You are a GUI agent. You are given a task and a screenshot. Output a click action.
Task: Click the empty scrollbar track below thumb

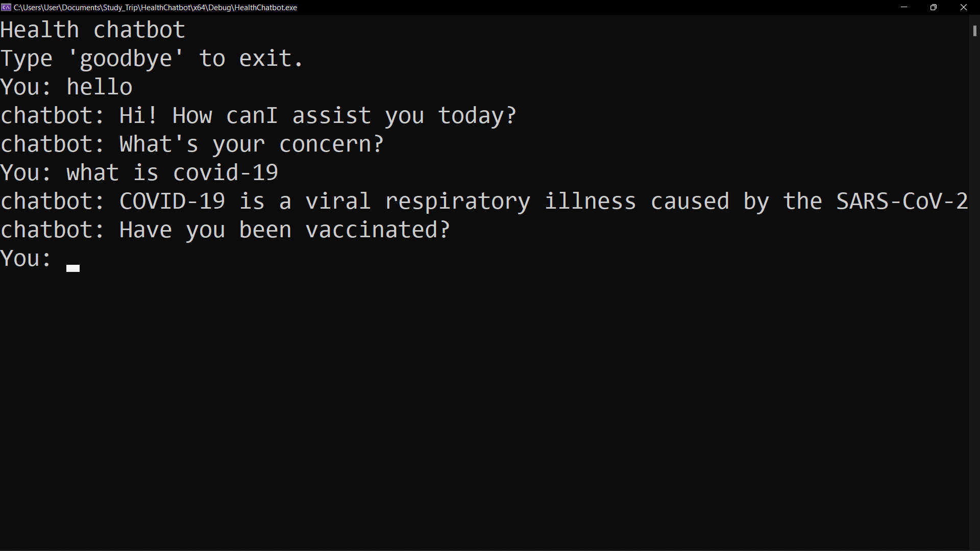(974, 291)
